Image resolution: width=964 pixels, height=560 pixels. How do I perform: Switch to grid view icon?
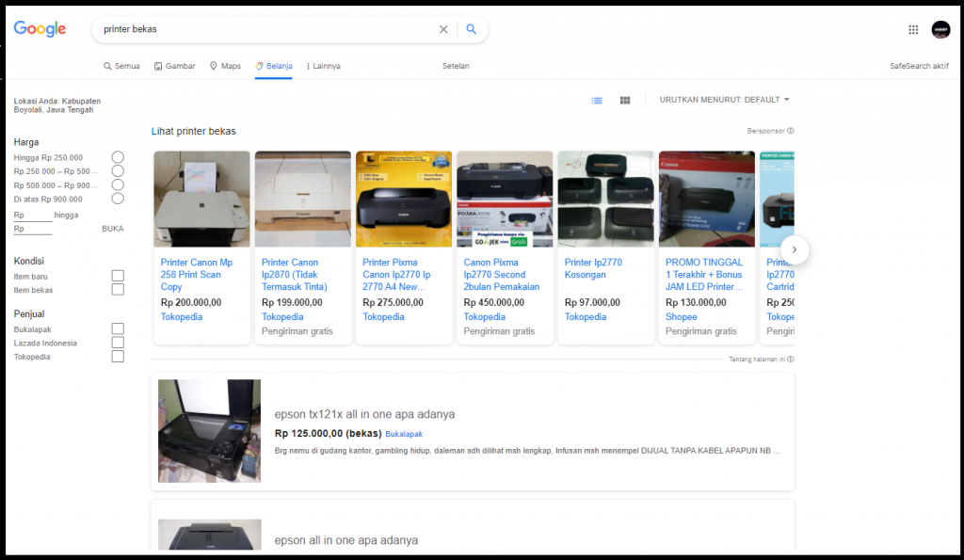coord(625,100)
